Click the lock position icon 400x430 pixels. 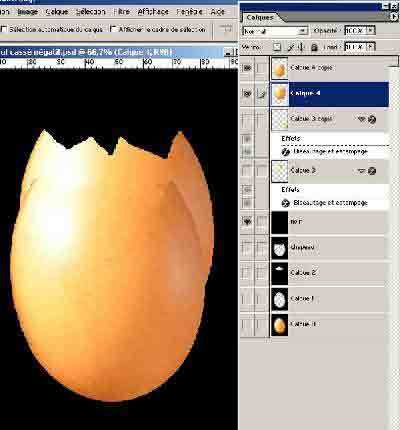click(301, 47)
